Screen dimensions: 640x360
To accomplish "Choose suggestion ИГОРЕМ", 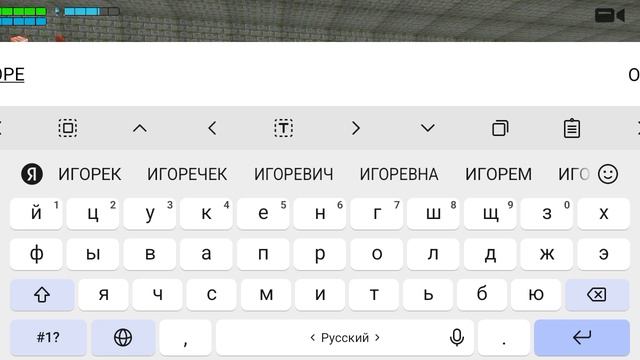I will point(498,174).
